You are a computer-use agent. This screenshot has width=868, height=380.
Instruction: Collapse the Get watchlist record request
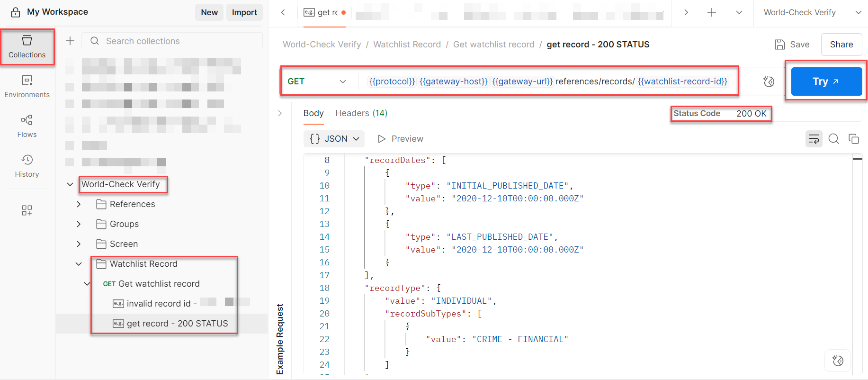(87, 284)
